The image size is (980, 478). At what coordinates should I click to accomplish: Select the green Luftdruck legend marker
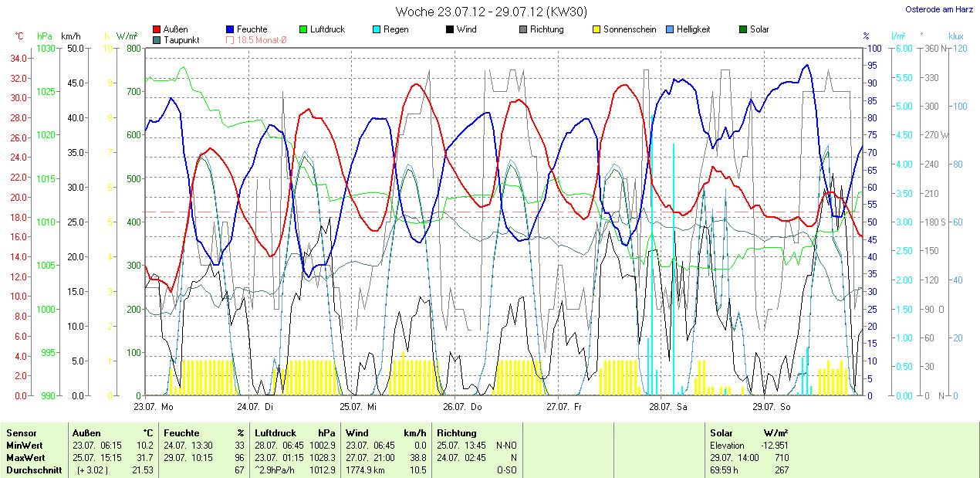[x=304, y=29]
